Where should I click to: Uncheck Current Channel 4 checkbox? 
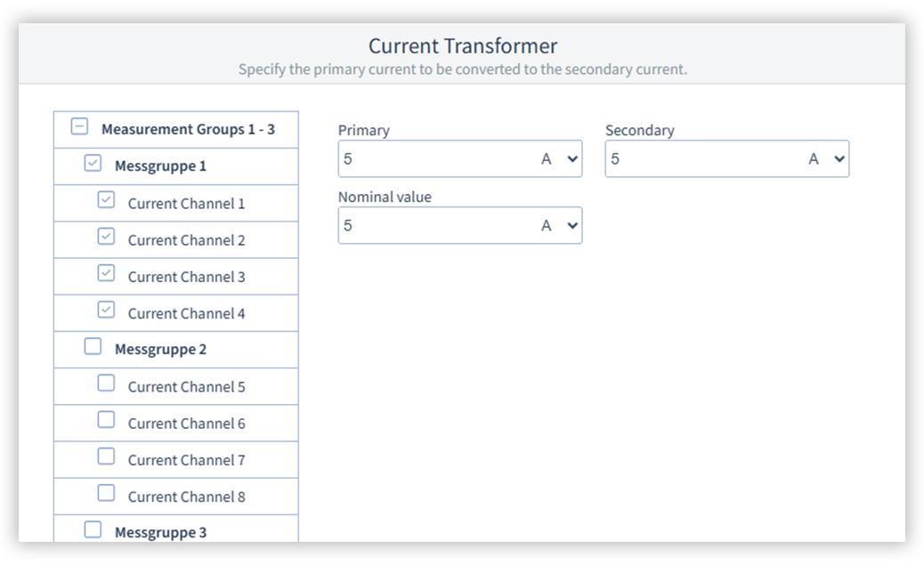(x=106, y=310)
